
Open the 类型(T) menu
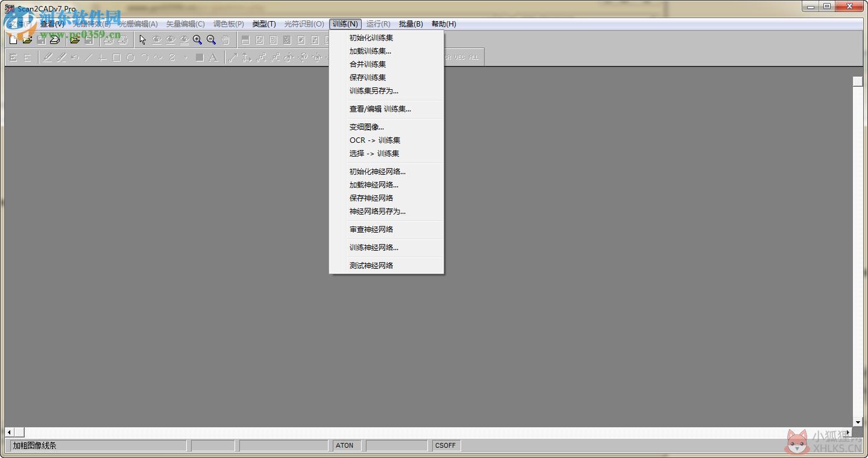[x=264, y=24]
